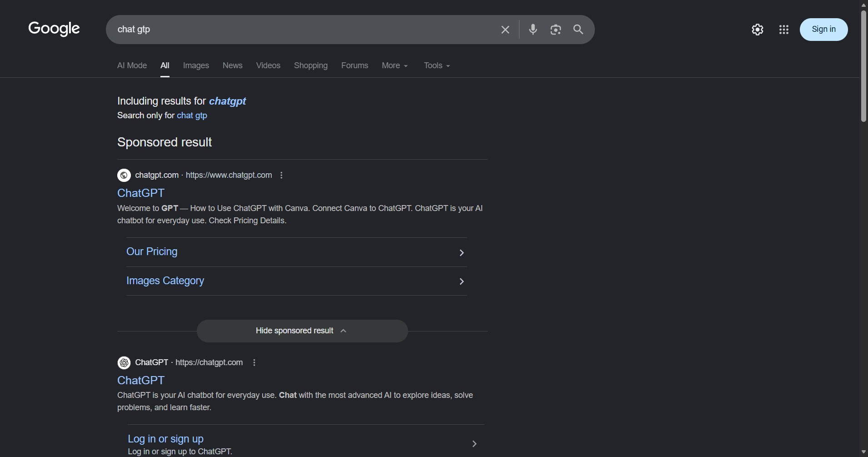Open Google Lens image search icon
The width and height of the screenshot is (868, 457).
click(x=555, y=30)
